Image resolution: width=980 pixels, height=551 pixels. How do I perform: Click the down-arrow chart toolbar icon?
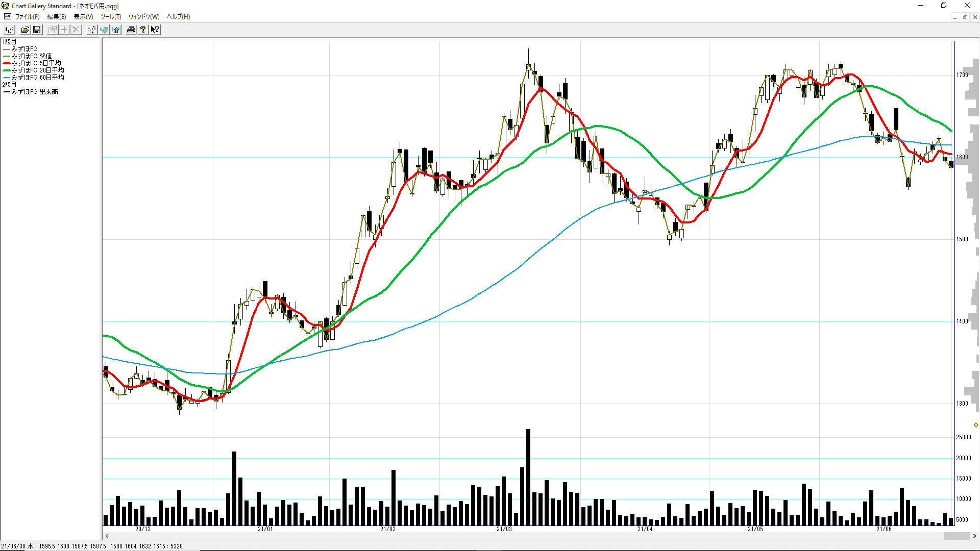click(x=105, y=30)
